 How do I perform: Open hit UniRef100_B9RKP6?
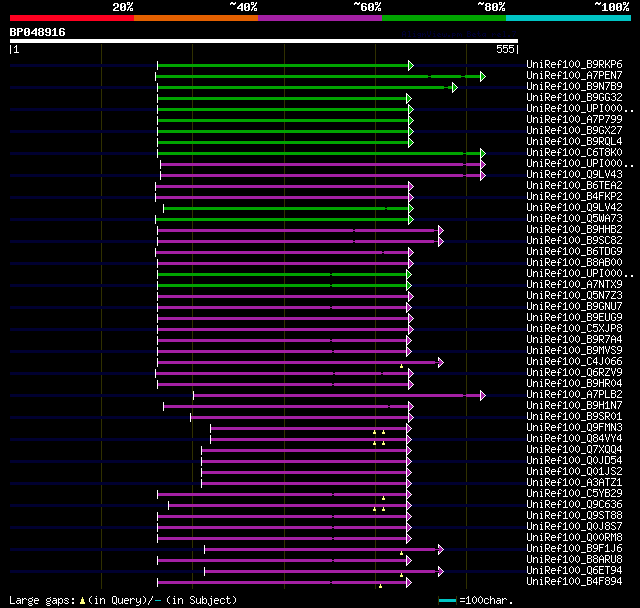coord(574,64)
